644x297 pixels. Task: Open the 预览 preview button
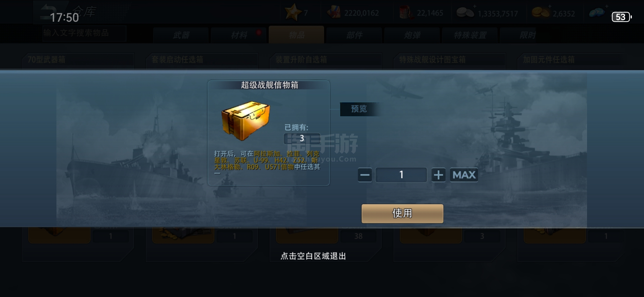point(359,109)
